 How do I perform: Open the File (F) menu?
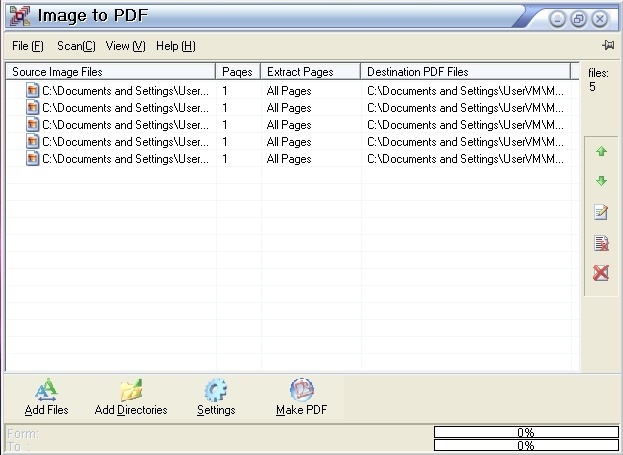click(28, 46)
